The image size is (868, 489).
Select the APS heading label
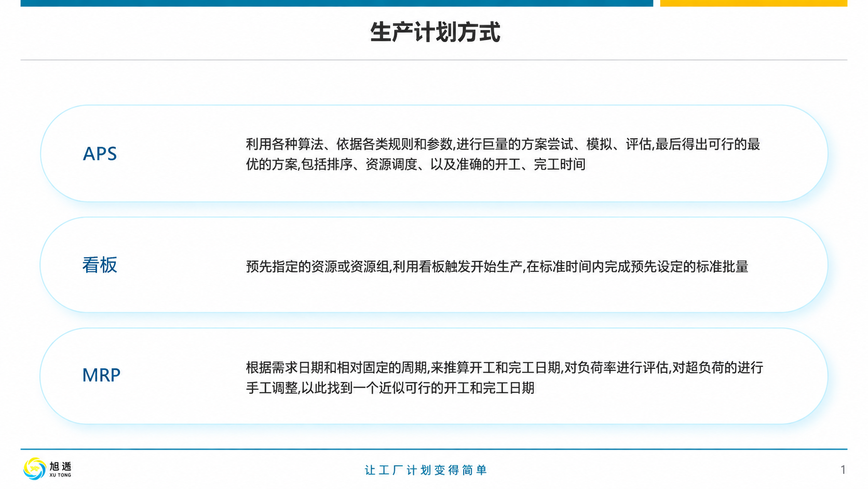(x=100, y=154)
